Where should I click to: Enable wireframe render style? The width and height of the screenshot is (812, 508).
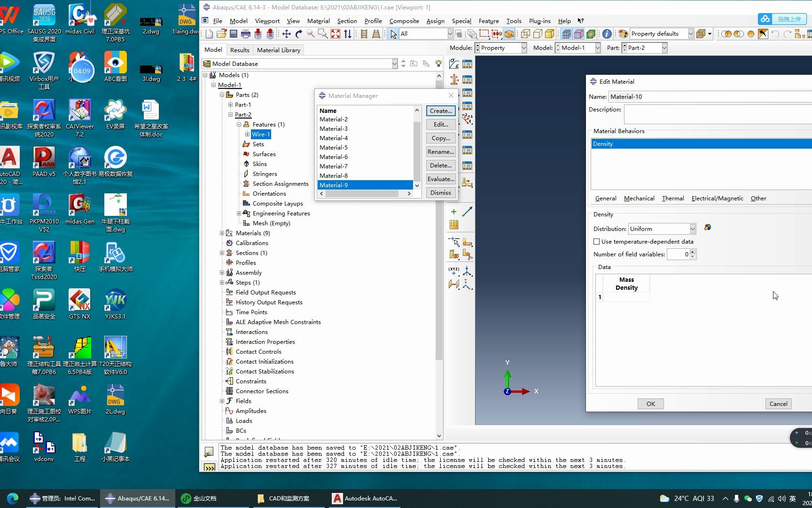525,34
